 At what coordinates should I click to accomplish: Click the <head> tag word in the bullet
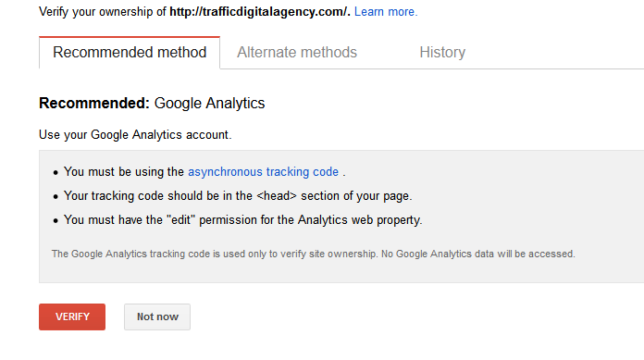pyautogui.click(x=277, y=195)
